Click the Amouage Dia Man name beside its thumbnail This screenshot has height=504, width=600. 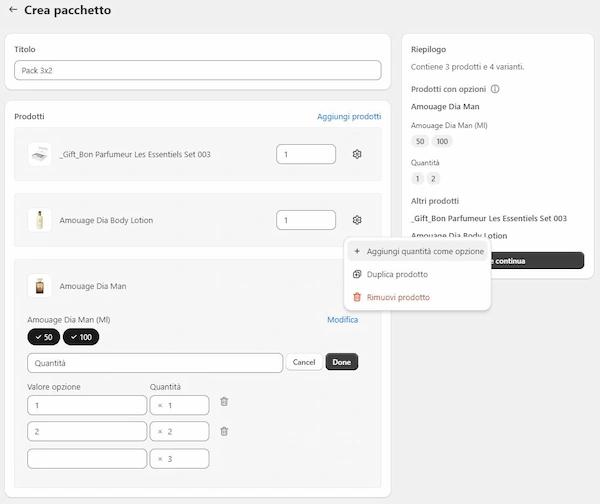[x=93, y=286]
